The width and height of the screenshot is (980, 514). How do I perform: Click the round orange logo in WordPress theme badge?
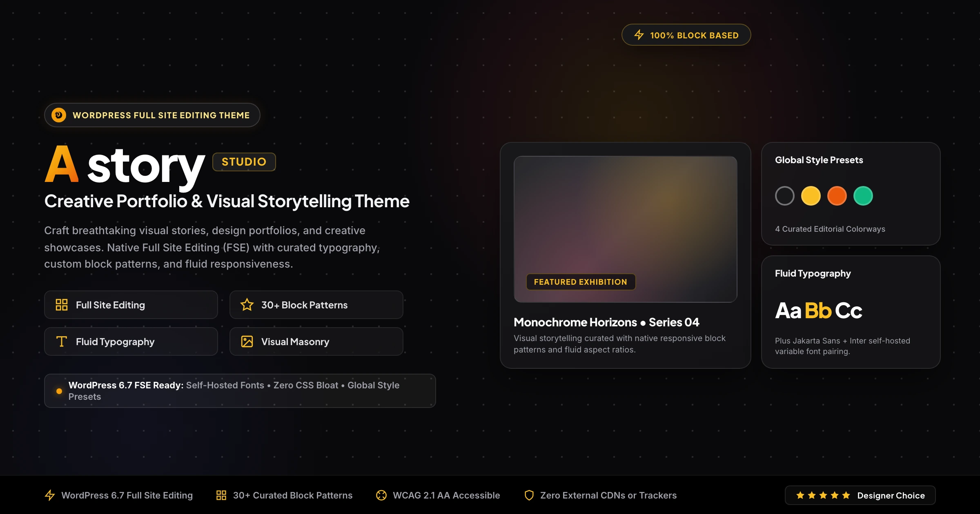click(59, 115)
